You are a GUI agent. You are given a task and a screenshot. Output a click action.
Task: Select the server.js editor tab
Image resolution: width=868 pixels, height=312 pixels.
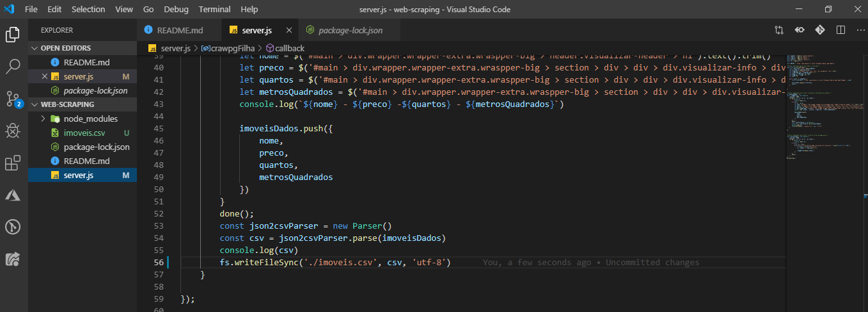tap(260, 30)
